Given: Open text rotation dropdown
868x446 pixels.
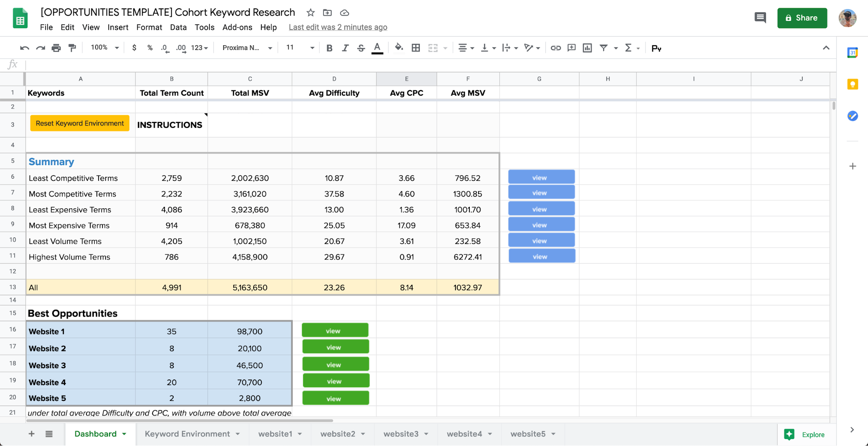Looking at the screenshot, I should pos(532,48).
